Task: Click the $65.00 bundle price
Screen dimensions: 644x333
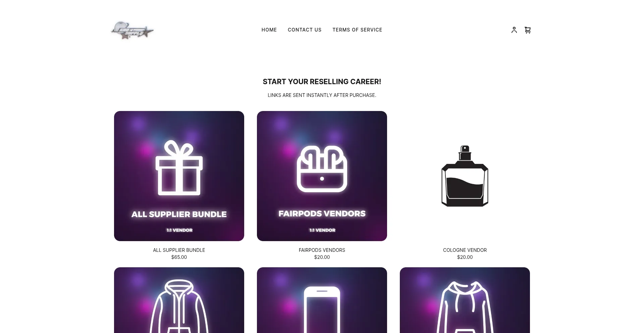Action: click(x=179, y=257)
